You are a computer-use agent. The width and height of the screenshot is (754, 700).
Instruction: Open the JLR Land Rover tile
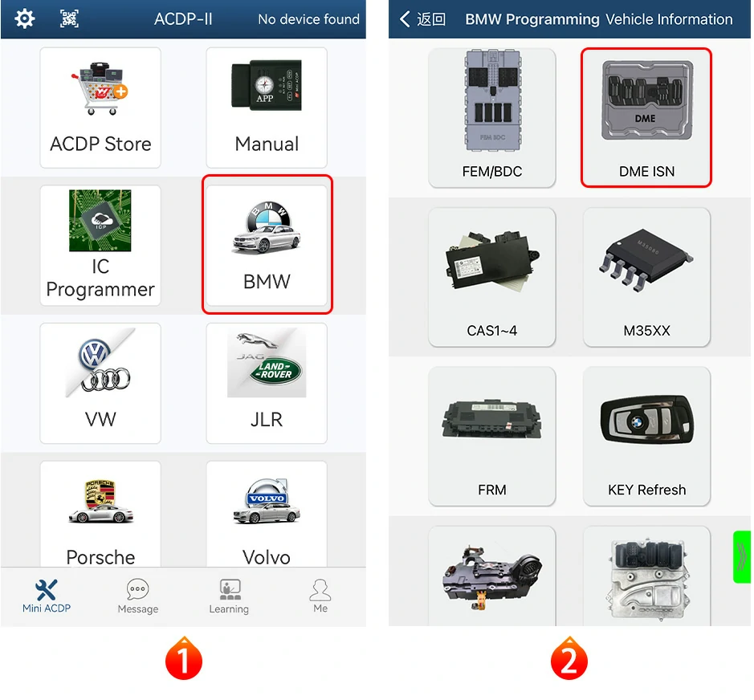(x=267, y=383)
